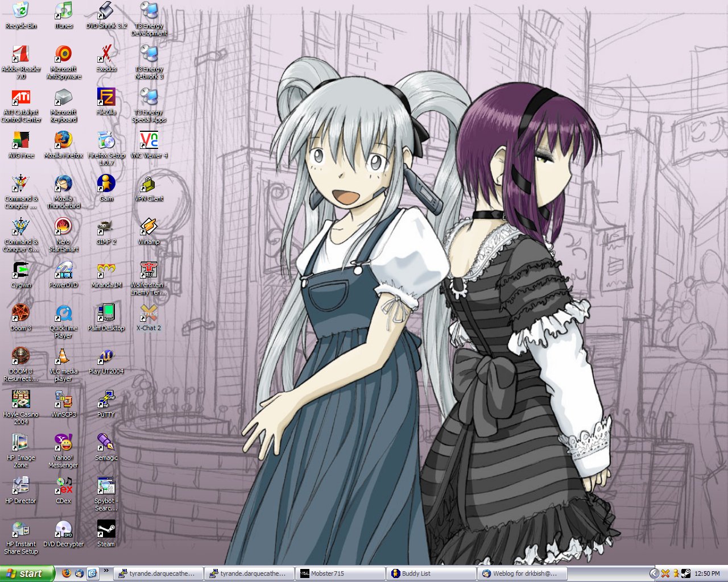Select the HP Instant Share Setup icon
Image resolution: width=728 pixels, height=582 pixels.
[x=21, y=537]
